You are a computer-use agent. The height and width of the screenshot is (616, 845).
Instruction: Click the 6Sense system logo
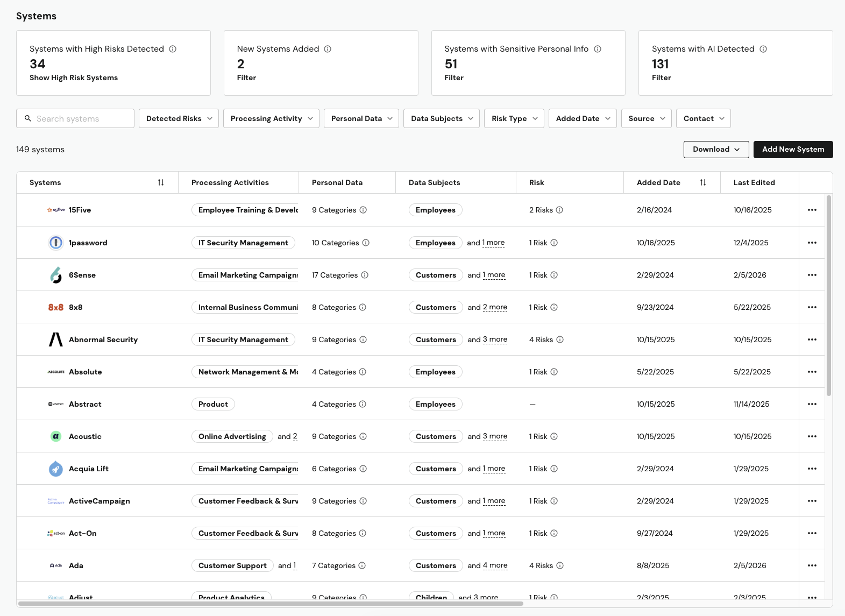[x=56, y=275]
